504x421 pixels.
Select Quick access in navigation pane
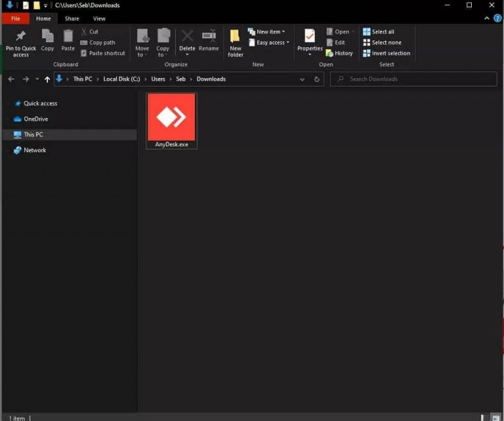coord(41,104)
